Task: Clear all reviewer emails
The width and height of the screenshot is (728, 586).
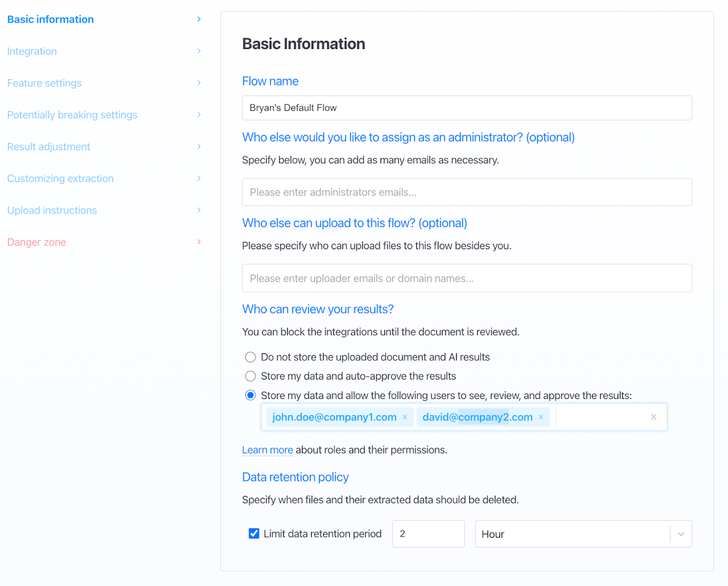Action: (x=653, y=417)
